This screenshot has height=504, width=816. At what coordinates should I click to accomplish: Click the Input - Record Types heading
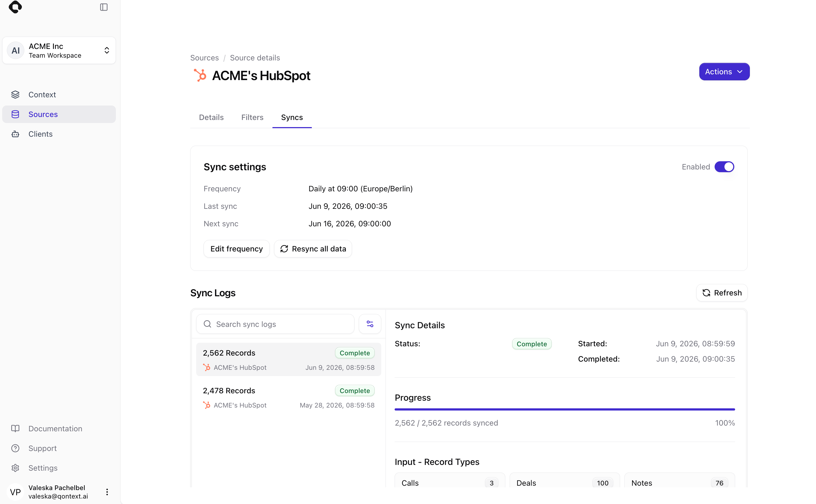[437, 462]
